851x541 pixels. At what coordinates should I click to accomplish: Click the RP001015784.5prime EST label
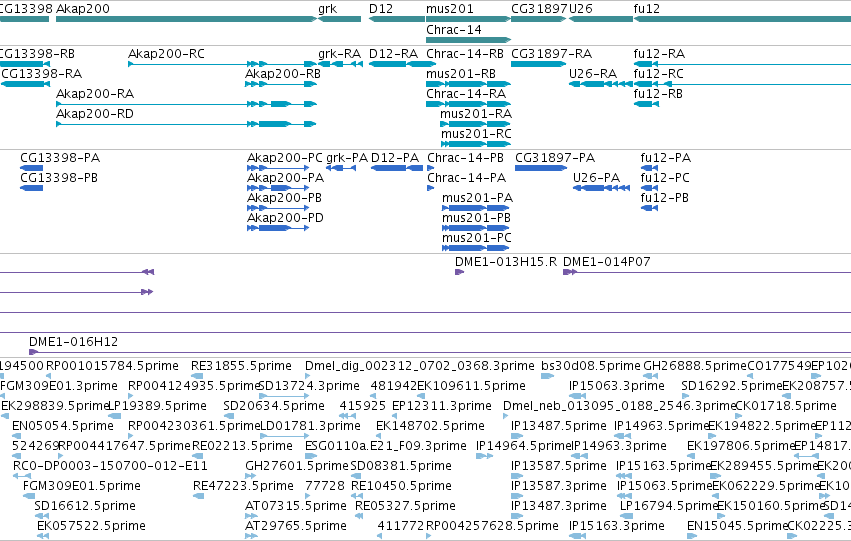(x=112, y=366)
